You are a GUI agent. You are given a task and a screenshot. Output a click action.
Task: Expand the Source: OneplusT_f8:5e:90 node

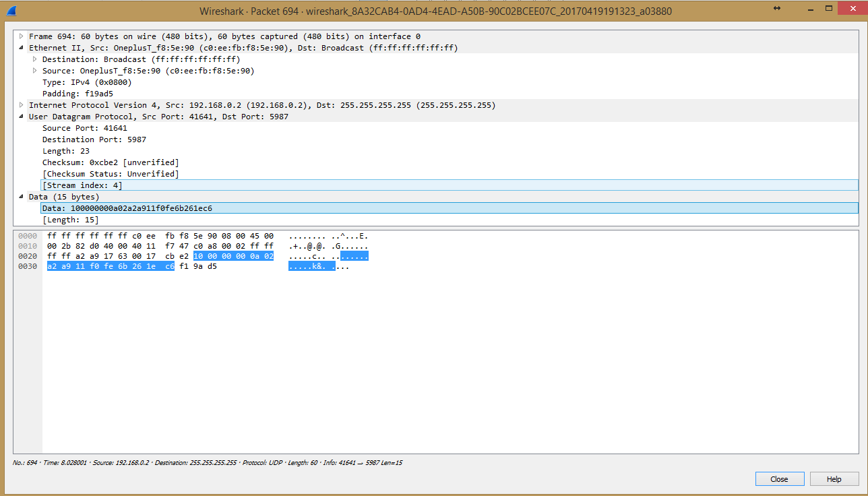pyautogui.click(x=35, y=71)
